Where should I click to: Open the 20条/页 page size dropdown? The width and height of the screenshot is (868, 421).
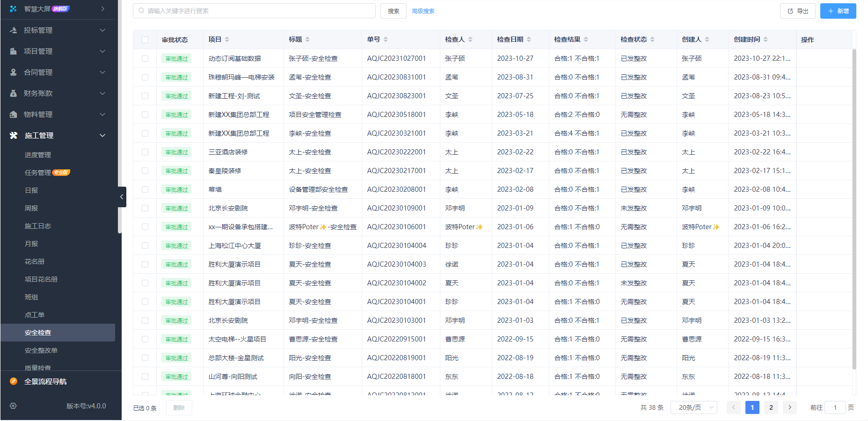pos(694,407)
